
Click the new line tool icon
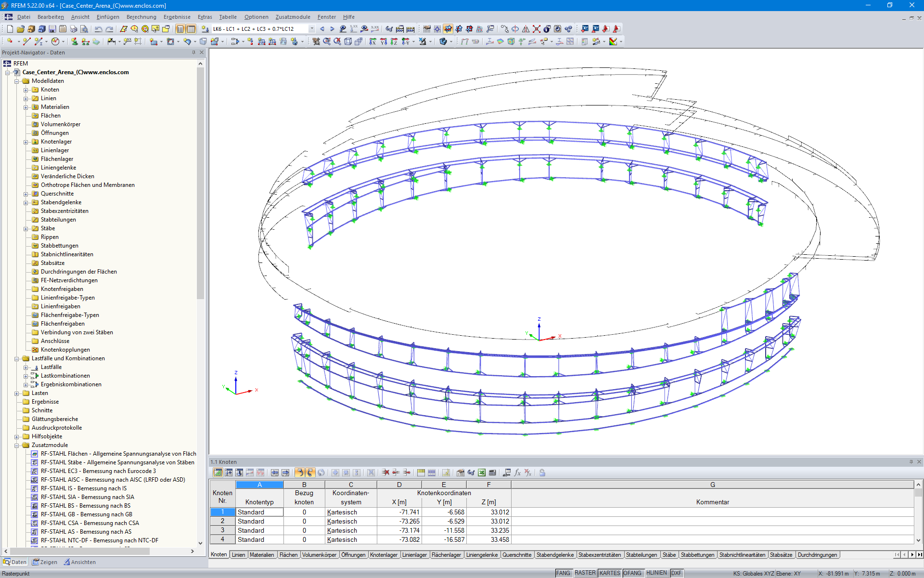(26, 41)
